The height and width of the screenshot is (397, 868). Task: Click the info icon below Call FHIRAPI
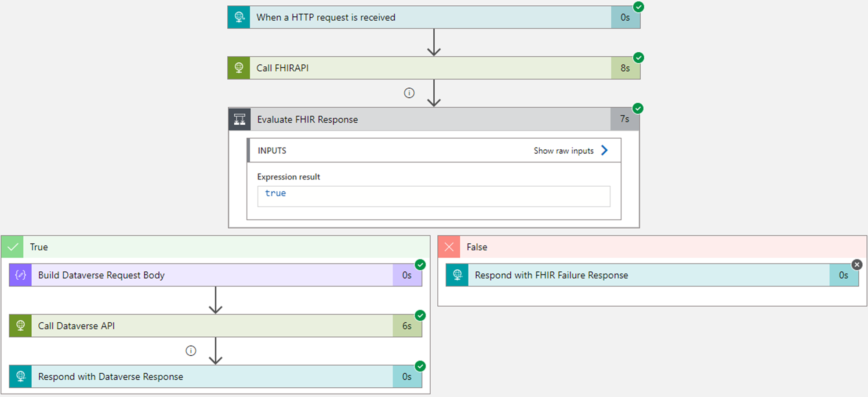(409, 93)
